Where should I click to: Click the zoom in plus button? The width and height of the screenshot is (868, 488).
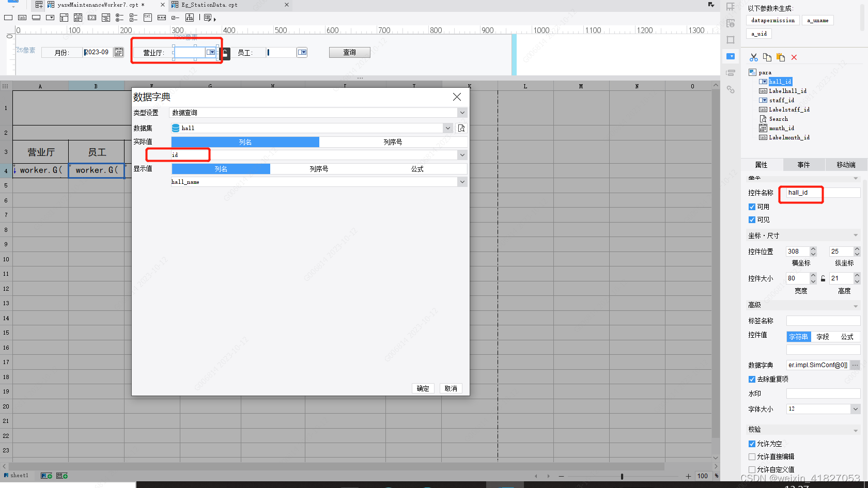(x=688, y=476)
